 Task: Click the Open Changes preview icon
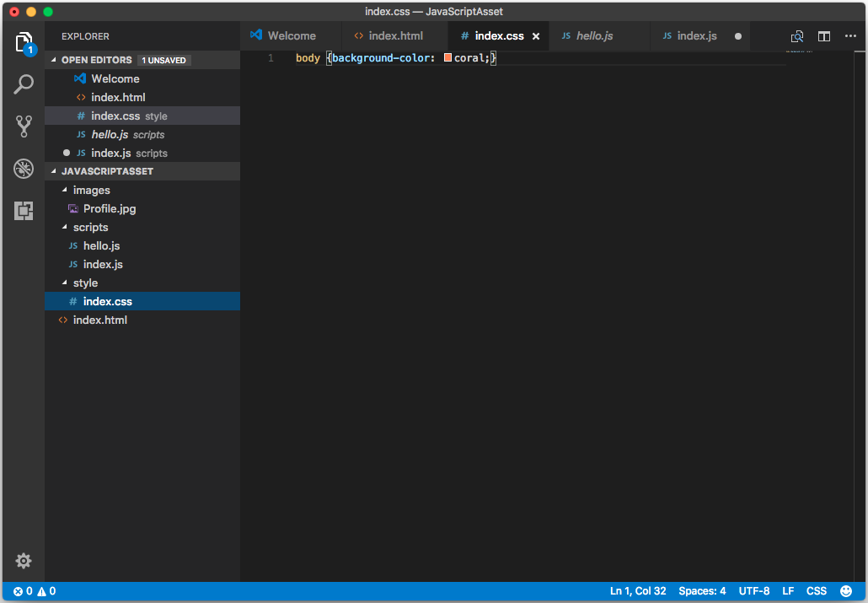(797, 36)
